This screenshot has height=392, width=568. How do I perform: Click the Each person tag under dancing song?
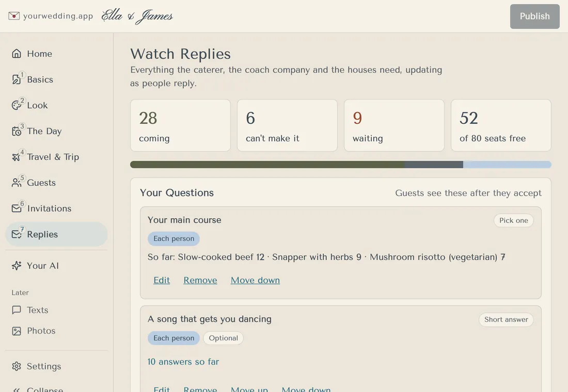173,338
